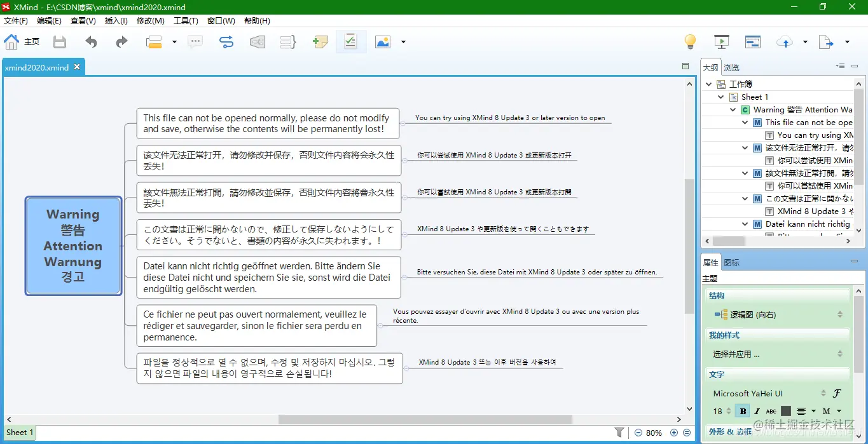Click the 主页 home icon

[x=11, y=41]
